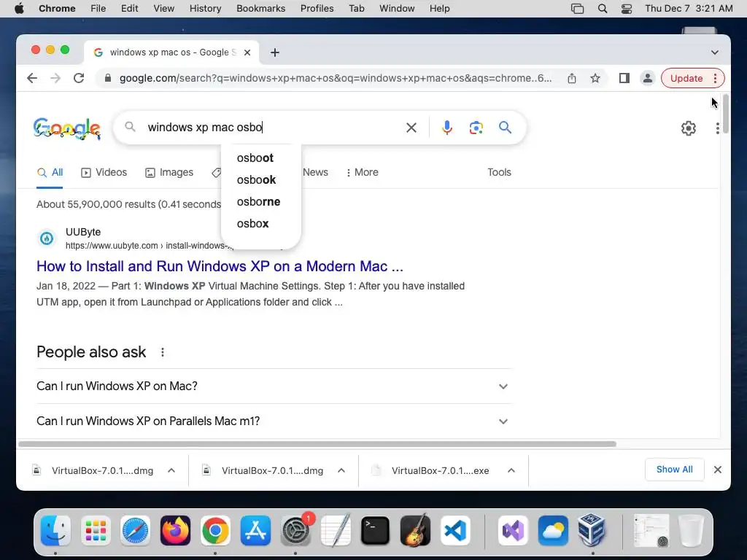The width and height of the screenshot is (747, 560).
Task: Open Chrome side panel icon
Action: 624,78
